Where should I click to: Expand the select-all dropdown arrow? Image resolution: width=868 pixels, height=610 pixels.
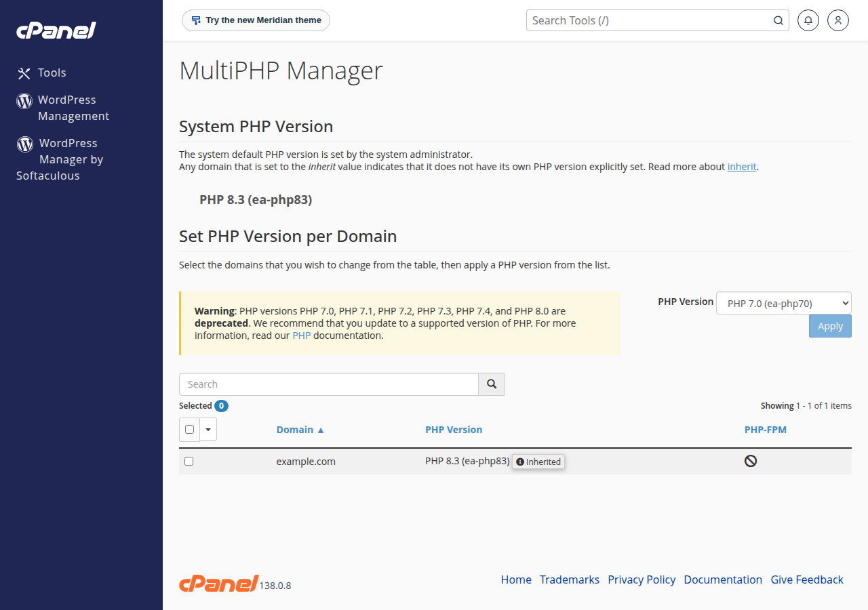[x=208, y=429]
